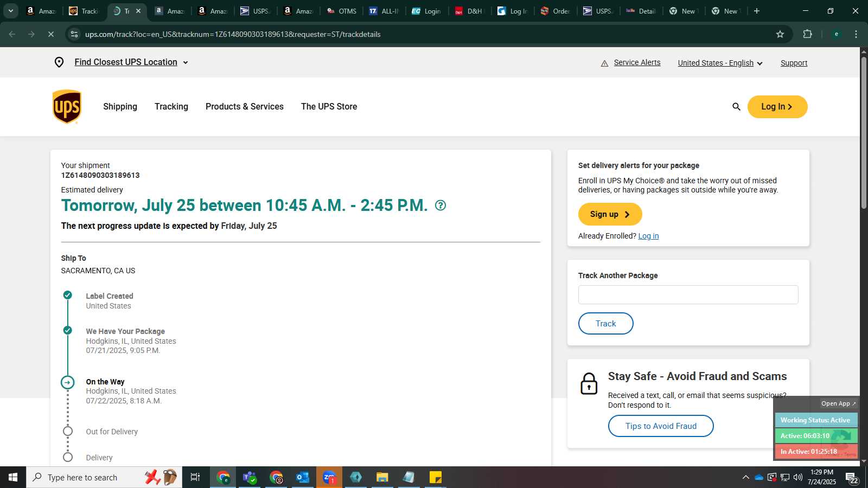868x488 pixels.
Task: Open a new browser tab
Action: coord(757,11)
